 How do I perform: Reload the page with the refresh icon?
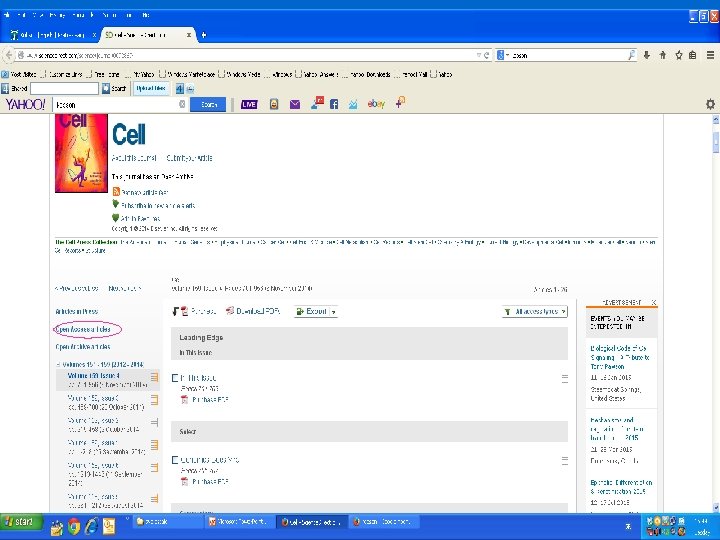(486, 55)
